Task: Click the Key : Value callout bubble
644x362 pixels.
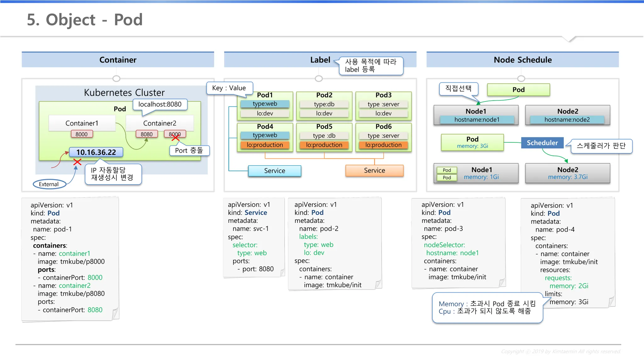Action: point(229,88)
